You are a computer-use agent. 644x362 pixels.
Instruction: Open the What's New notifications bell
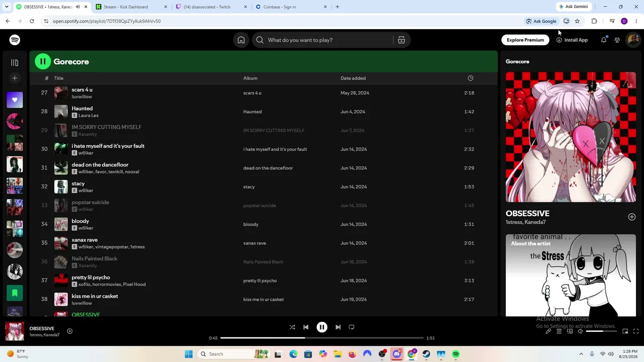[x=604, y=40]
